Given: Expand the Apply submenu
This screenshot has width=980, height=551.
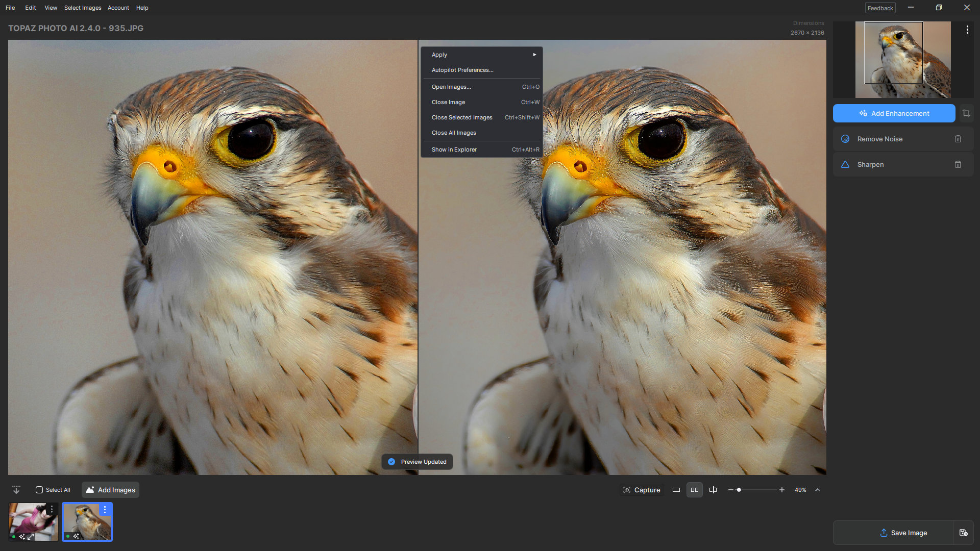Looking at the screenshot, I should [x=482, y=55].
